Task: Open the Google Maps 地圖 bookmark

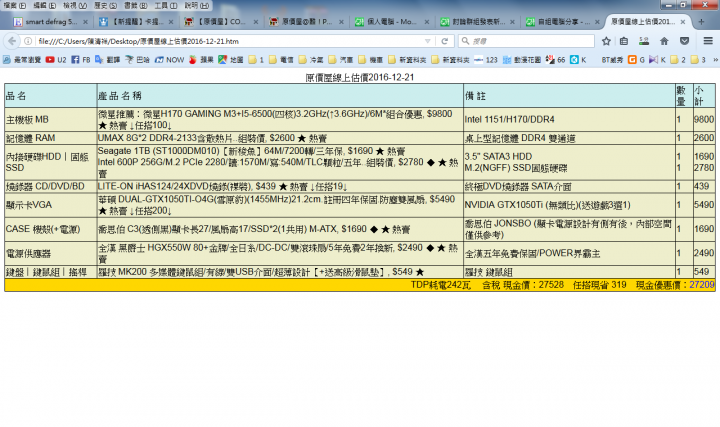Action: (231, 60)
